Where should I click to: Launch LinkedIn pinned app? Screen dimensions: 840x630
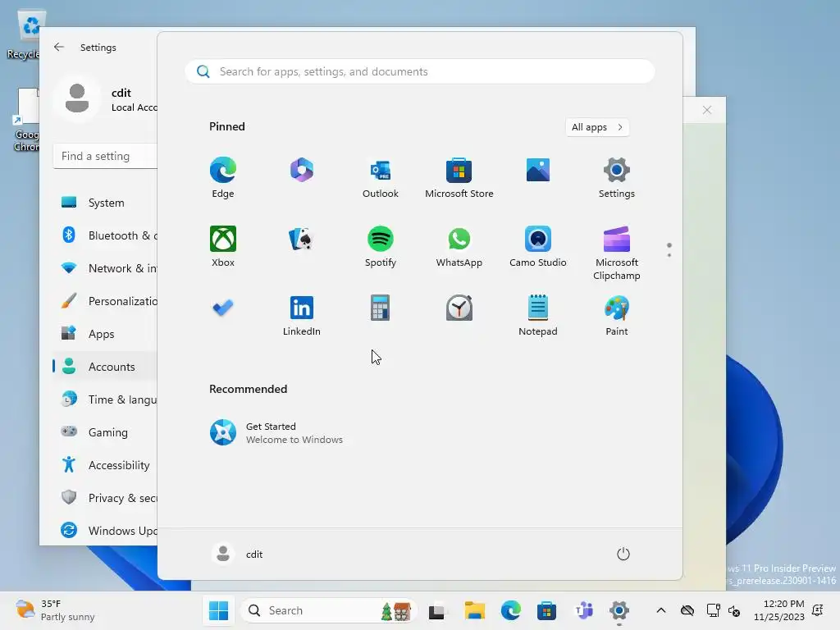click(302, 315)
